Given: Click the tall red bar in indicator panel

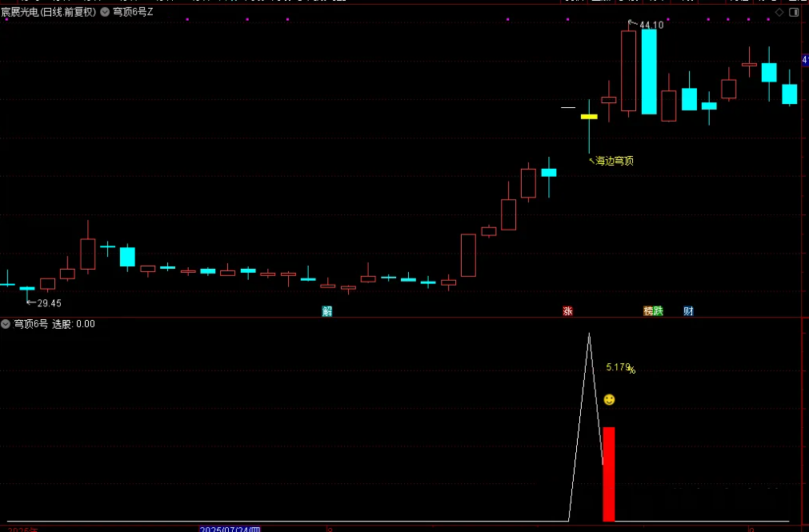Looking at the screenshot, I should (609, 474).
